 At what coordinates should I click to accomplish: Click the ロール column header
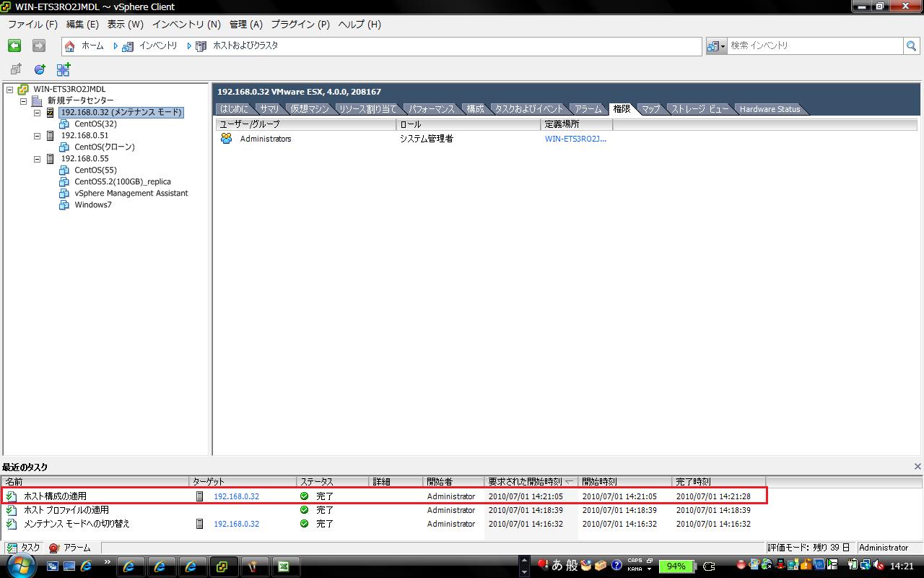click(468, 124)
